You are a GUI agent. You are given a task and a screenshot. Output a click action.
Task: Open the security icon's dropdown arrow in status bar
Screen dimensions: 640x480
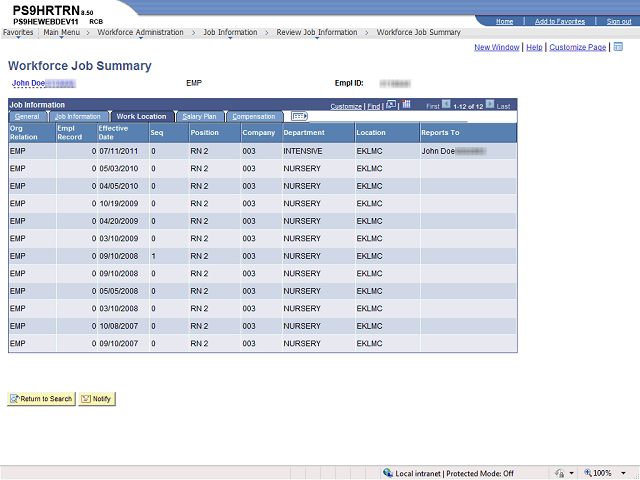click(571, 473)
